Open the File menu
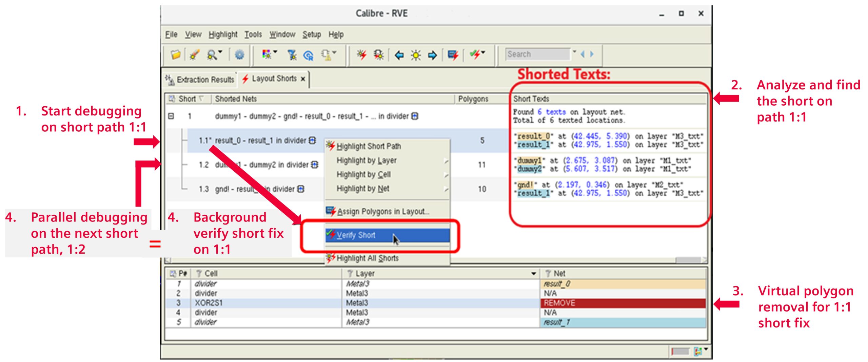The width and height of the screenshot is (868, 362). pos(171,35)
